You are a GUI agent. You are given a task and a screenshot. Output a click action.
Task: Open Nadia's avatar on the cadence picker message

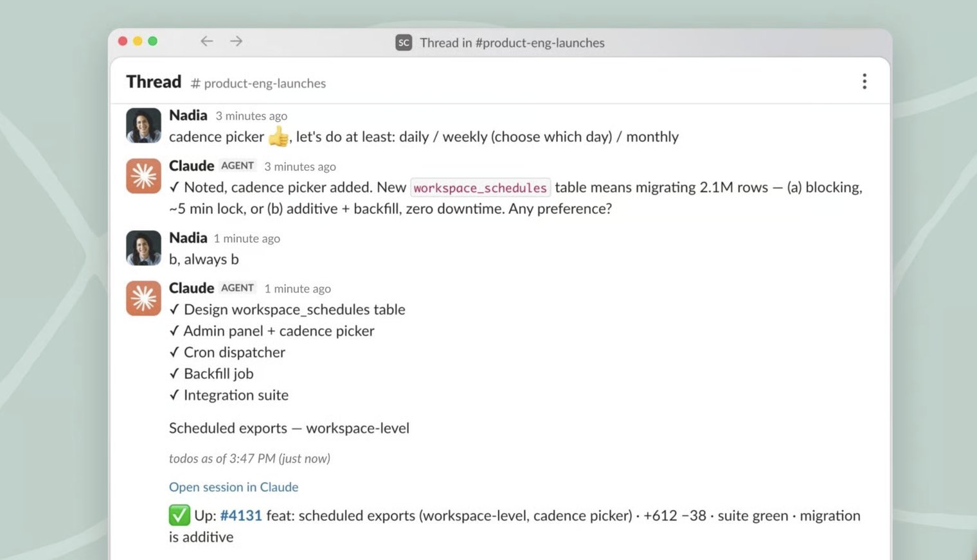(143, 125)
